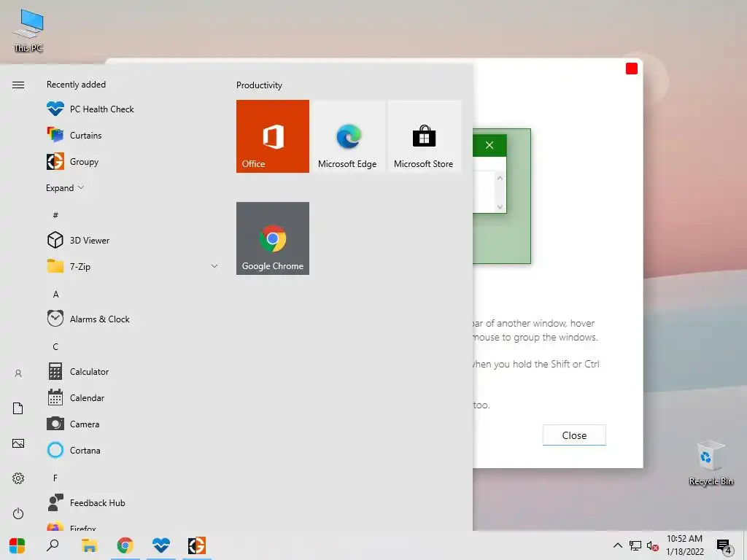The width and height of the screenshot is (747, 560).
Task: Click the Productivity group title
Action: 259,85
